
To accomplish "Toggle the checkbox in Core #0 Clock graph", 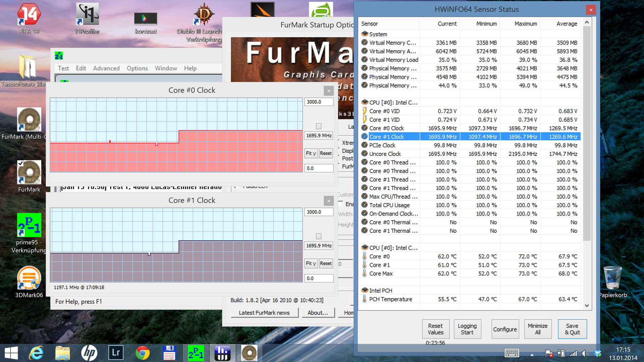I will point(319,126).
